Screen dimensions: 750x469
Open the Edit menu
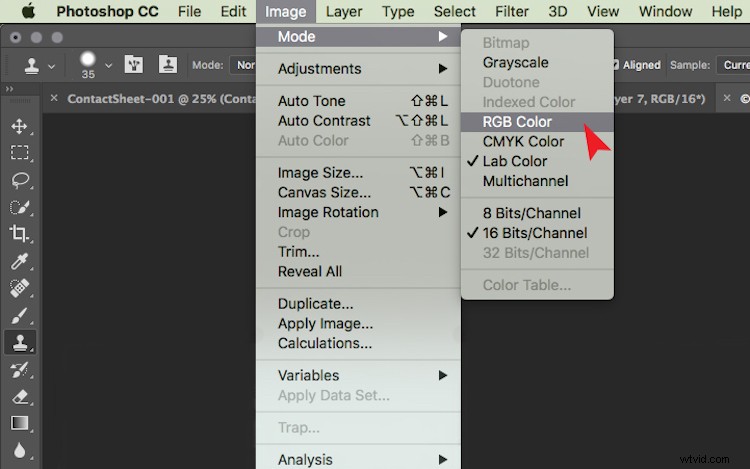click(x=233, y=11)
